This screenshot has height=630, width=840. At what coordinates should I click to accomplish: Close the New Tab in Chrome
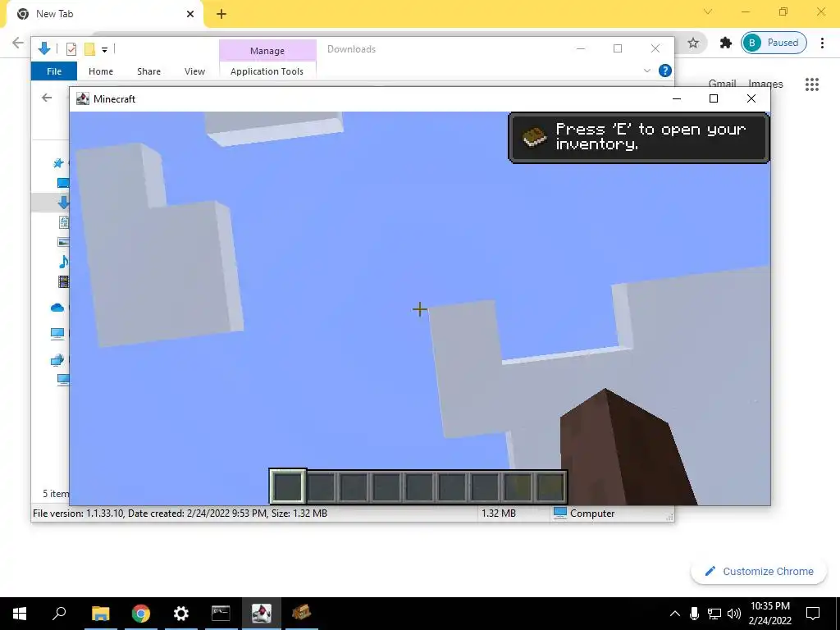click(x=190, y=14)
